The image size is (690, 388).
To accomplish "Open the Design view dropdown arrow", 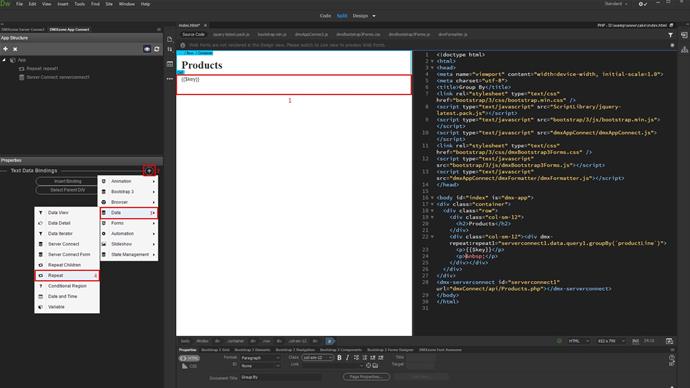I will point(374,16).
